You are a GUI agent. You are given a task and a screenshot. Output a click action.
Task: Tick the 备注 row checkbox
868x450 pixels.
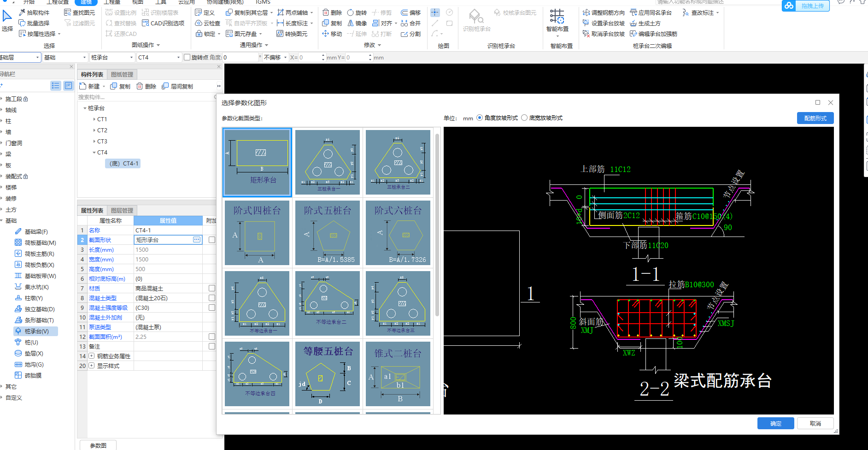[212, 346]
